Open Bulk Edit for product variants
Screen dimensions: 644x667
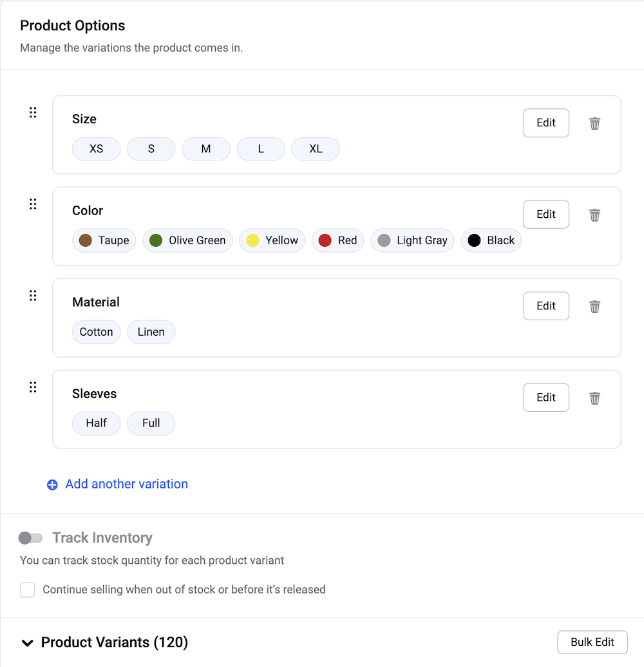coord(592,642)
